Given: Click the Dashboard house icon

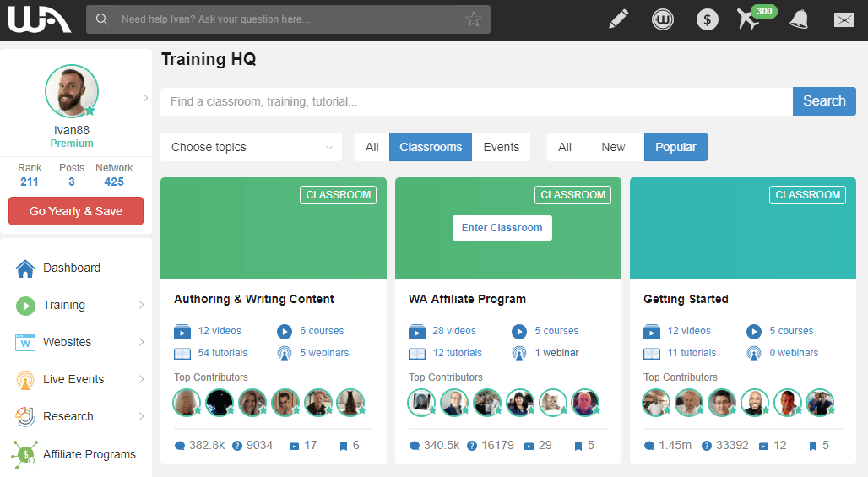Looking at the screenshot, I should pyautogui.click(x=25, y=268).
